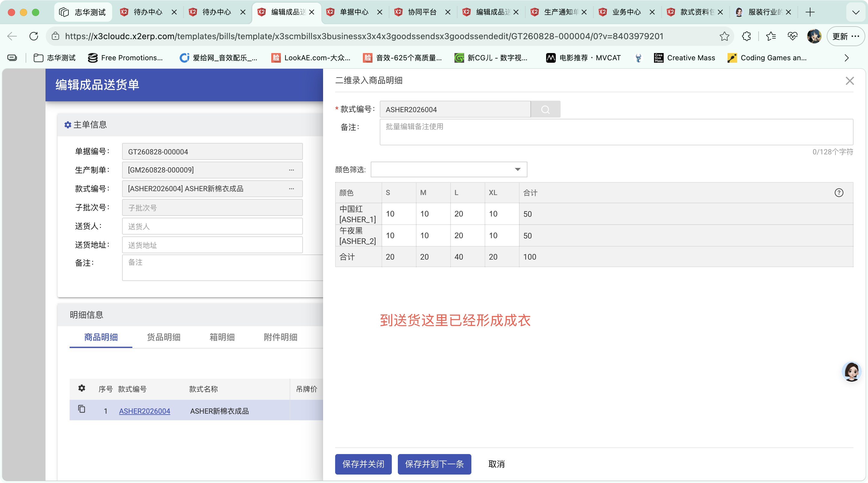Viewport: 868px width, 483px height.
Task: Switch to the 单据中心 browser tab
Action: 354,12
